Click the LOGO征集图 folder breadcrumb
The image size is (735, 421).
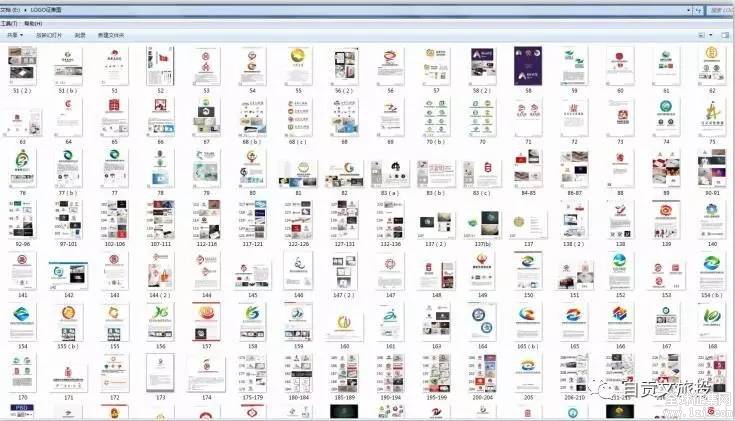tap(46, 10)
